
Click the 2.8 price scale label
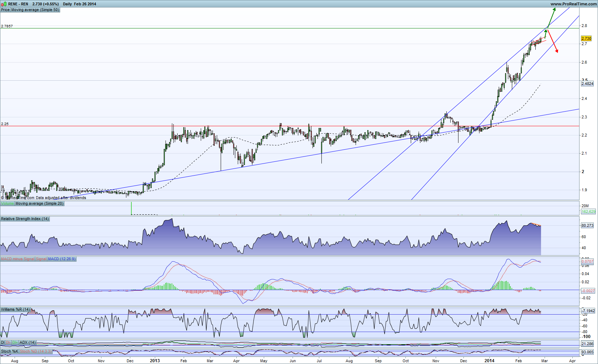click(584, 26)
